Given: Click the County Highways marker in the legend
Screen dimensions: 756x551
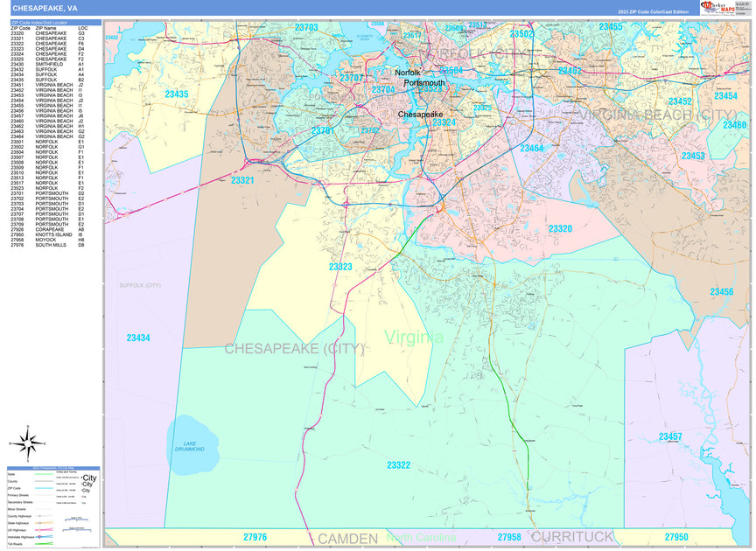Looking at the screenshot, I should (x=40, y=516).
